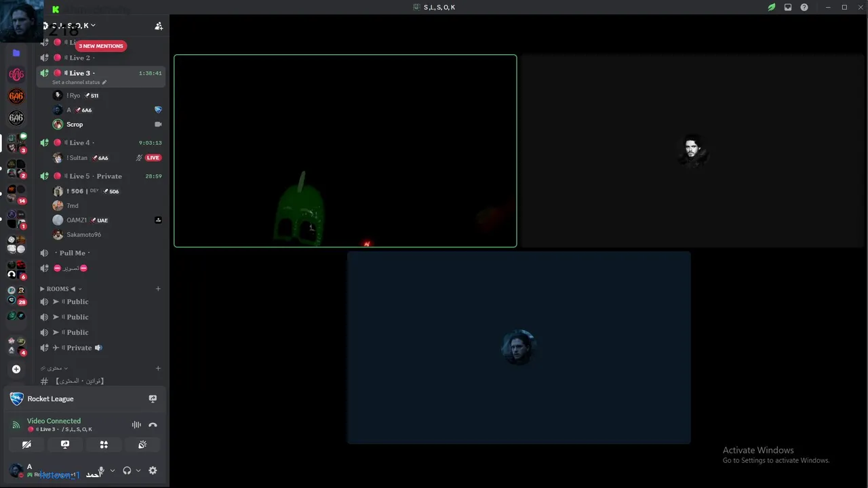Image resolution: width=868 pixels, height=488 pixels.
Task: Click the Add a Server plus button
Action: click(x=16, y=369)
